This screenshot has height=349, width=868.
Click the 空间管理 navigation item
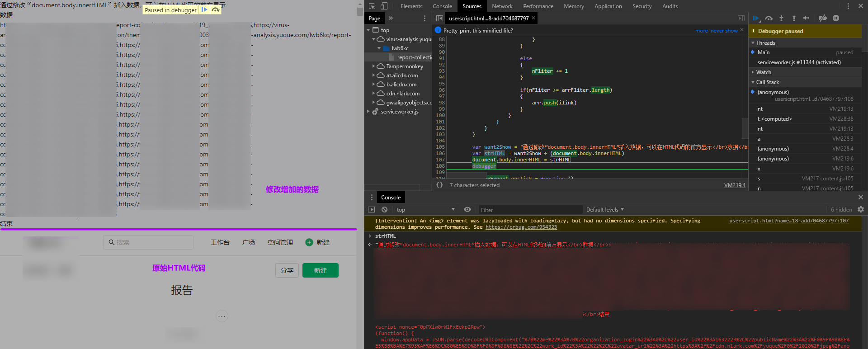pos(280,242)
